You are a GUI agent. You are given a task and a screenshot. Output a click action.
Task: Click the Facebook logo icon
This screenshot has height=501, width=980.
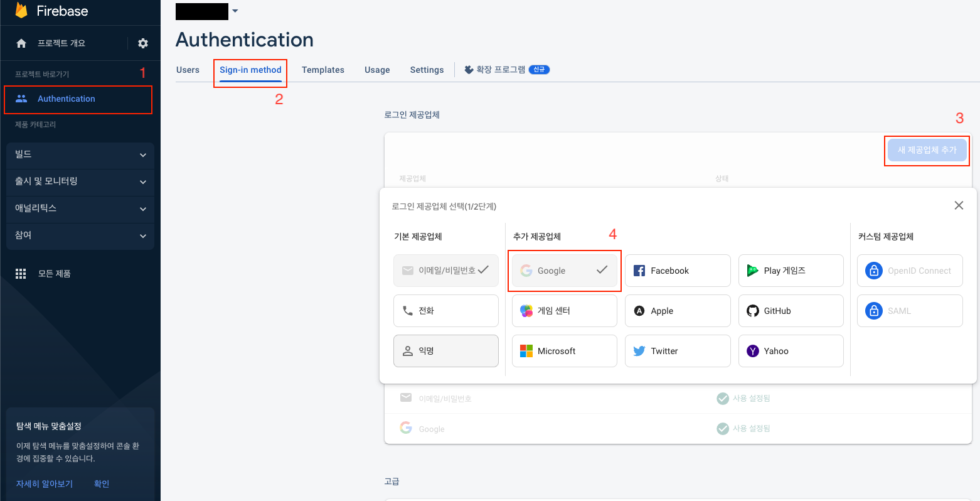639,271
